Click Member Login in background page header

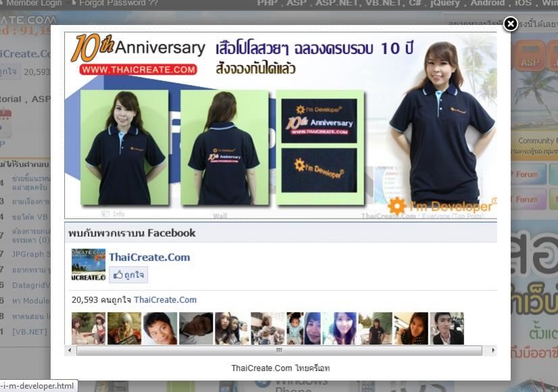34,3
